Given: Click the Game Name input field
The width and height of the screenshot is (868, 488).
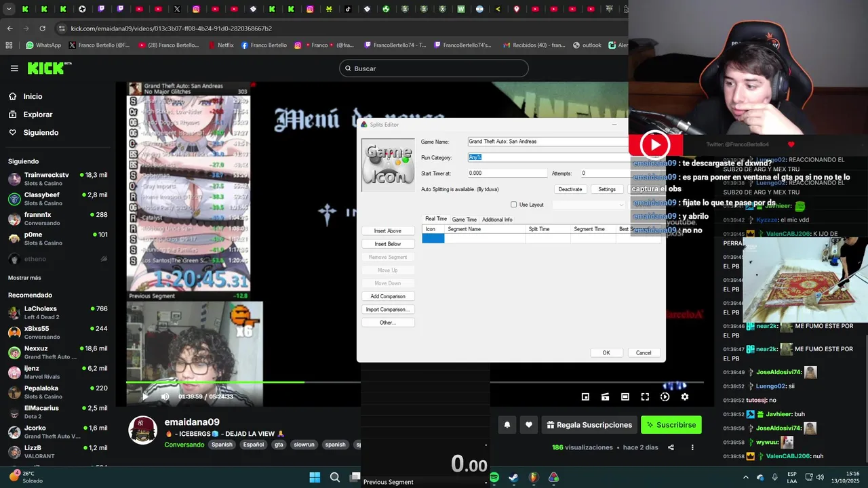Looking at the screenshot, I should click(549, 142).
